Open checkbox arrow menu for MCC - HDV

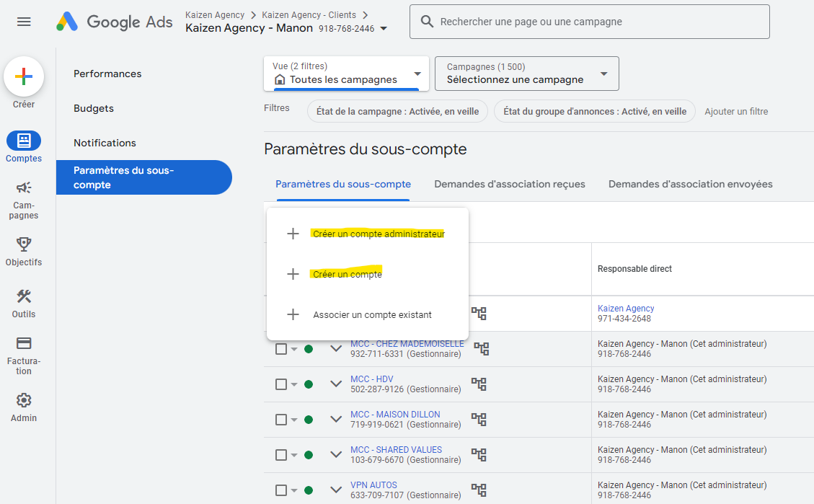coord(294,384)
